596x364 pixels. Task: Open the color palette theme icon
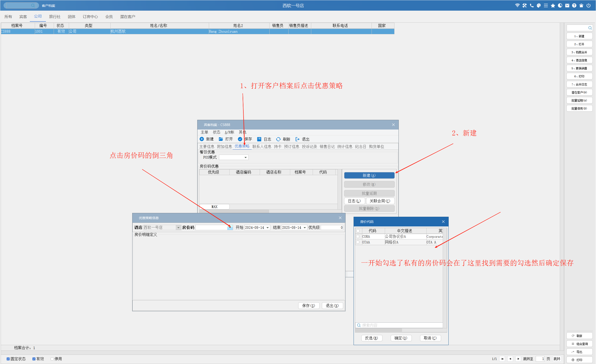[x=539, y=5]
